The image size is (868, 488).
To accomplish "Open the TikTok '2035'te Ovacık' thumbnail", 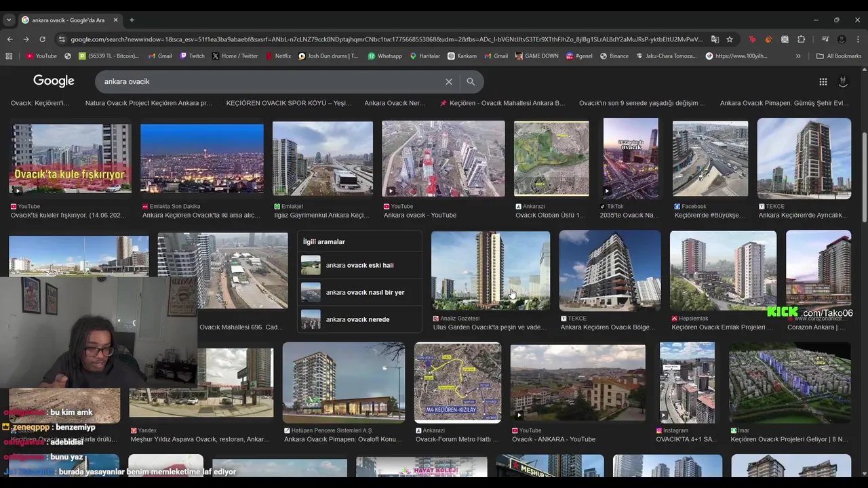I will click(x=631, y=159).
